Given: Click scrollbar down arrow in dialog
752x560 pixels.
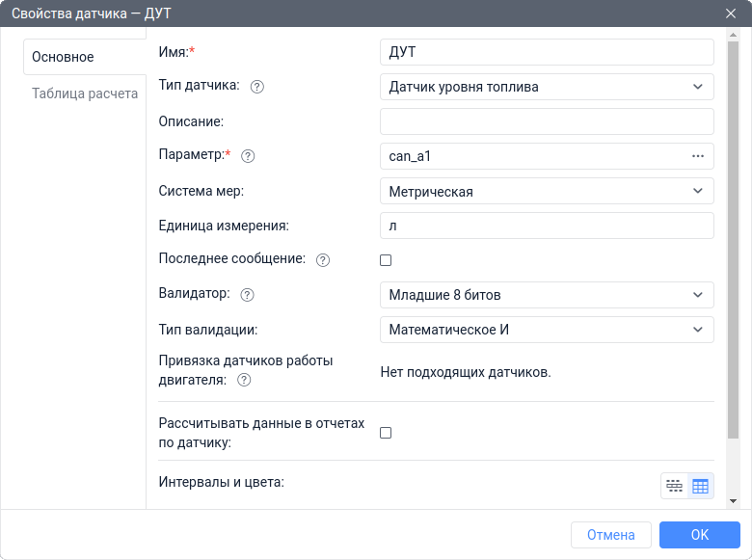Looking at the screenshot, I should 734,501.
